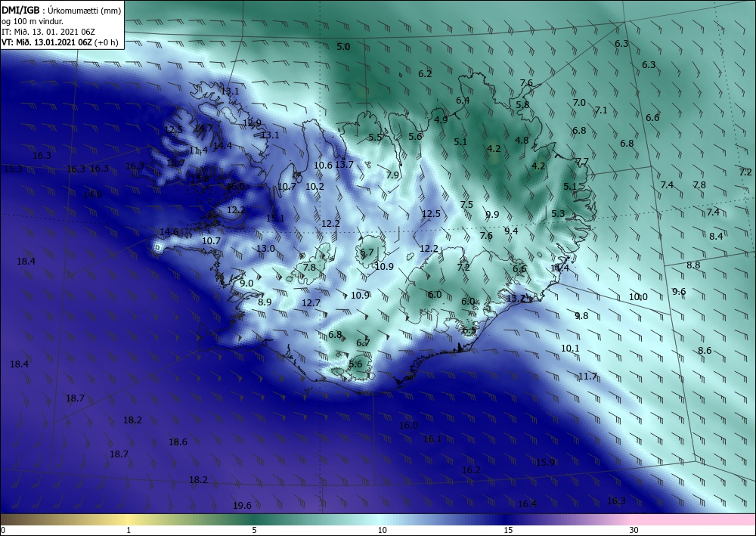Click the color scale label '5'
Viewport: 756px width, 536px height.
(x=254, y=530)
